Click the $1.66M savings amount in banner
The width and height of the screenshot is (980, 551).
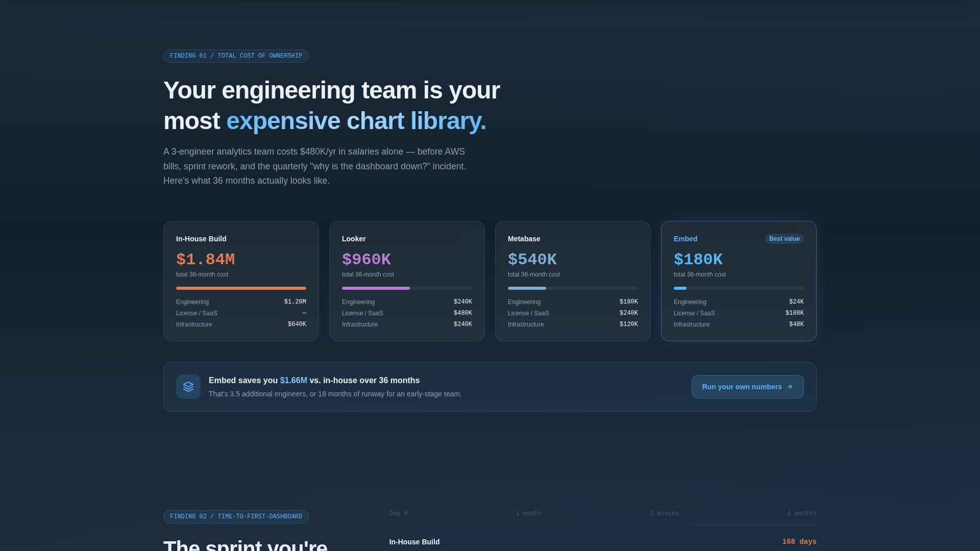pos(293,381)
